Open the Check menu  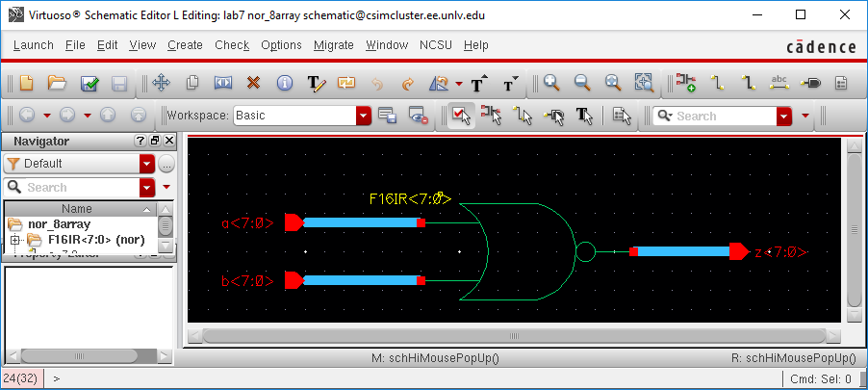pos(232,45)
